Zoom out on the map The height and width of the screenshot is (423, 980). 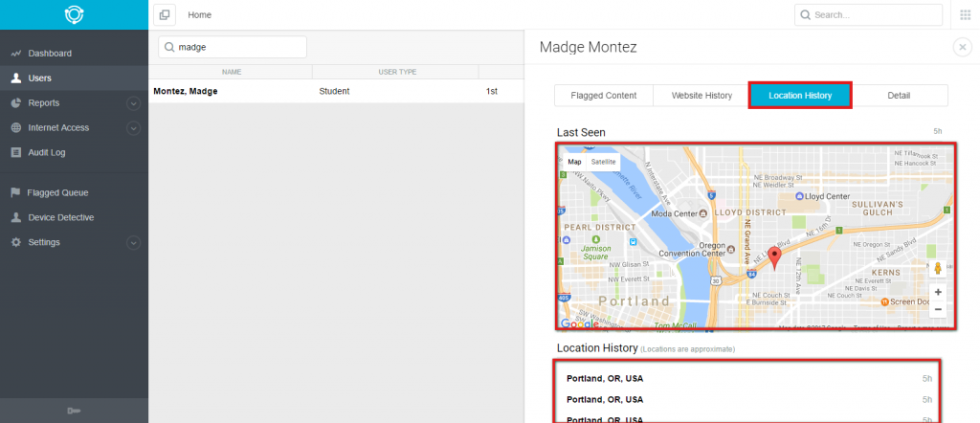click(x=938, y=309)
